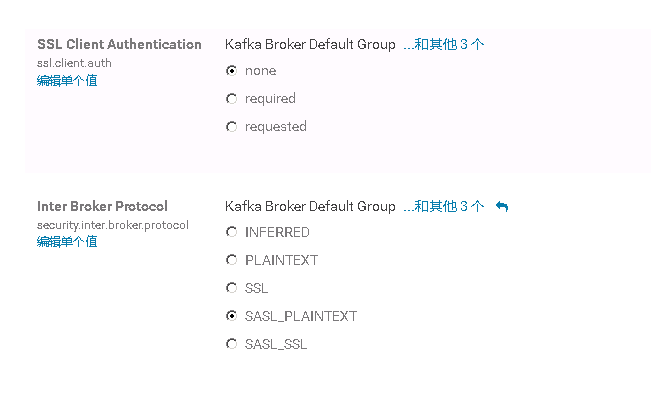
Task: Set Inter Broker Protocol to INFERRED
Action: (232, 233)
